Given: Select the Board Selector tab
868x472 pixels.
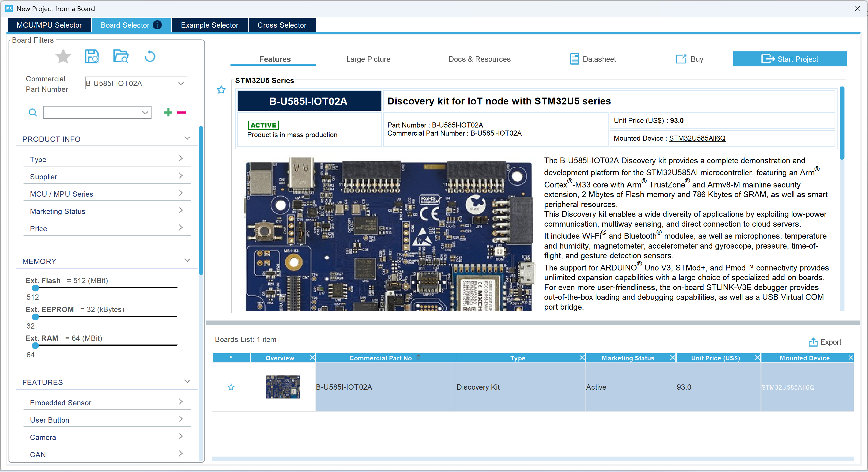Looking at the screenshot, I should [131, 25].
